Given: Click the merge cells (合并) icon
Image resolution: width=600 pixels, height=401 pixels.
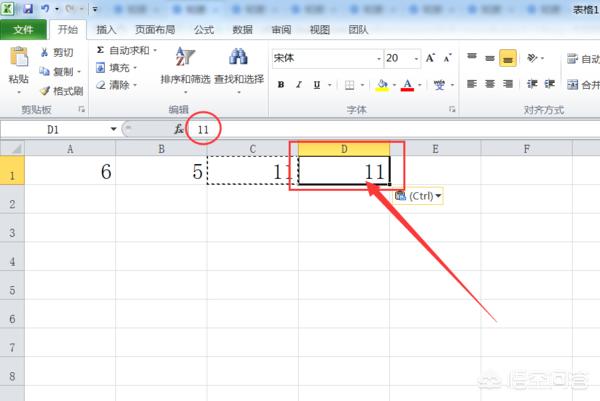Looking at the screenshot, I should point(572,85).
